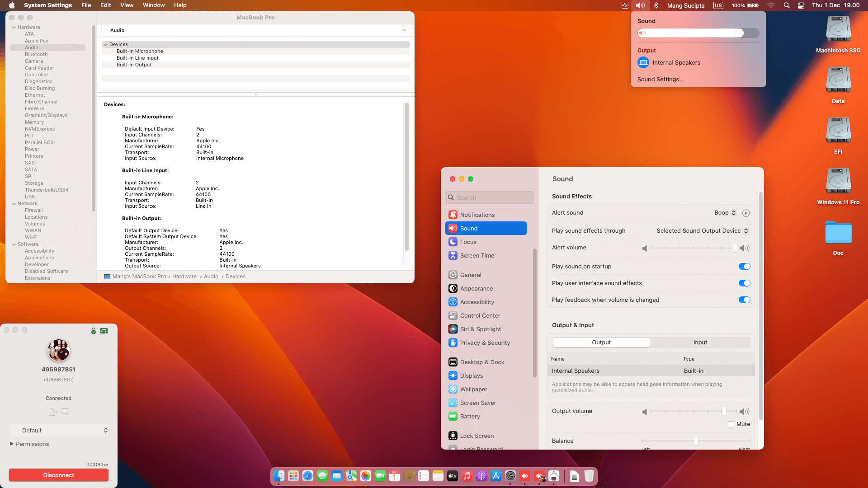Viewport: 868px width, 488px height.
Task: Open the Alert sound Boop dropdown
Action: click(725, 213)
